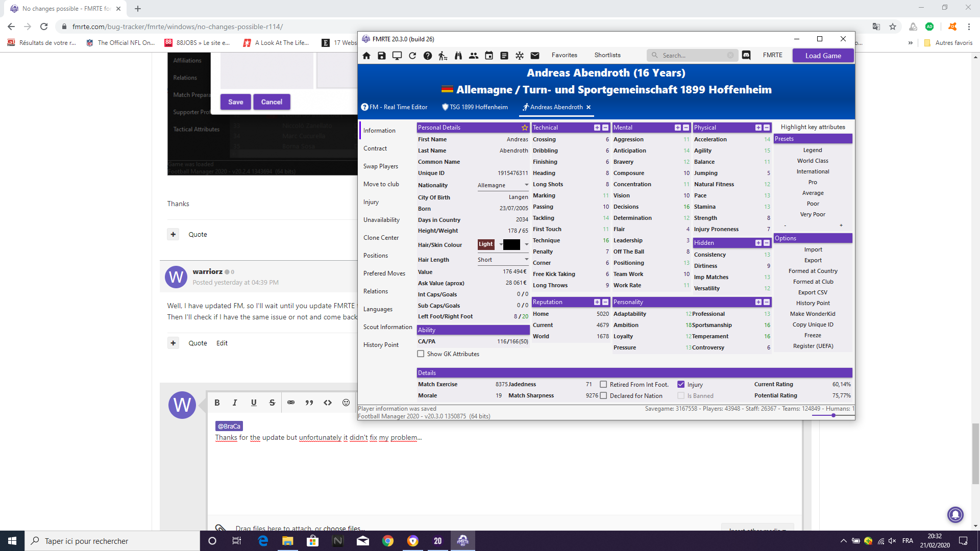The image size is (980, 551).
Task: Uncheck the Injury checkbox
Action: point(681,384)
